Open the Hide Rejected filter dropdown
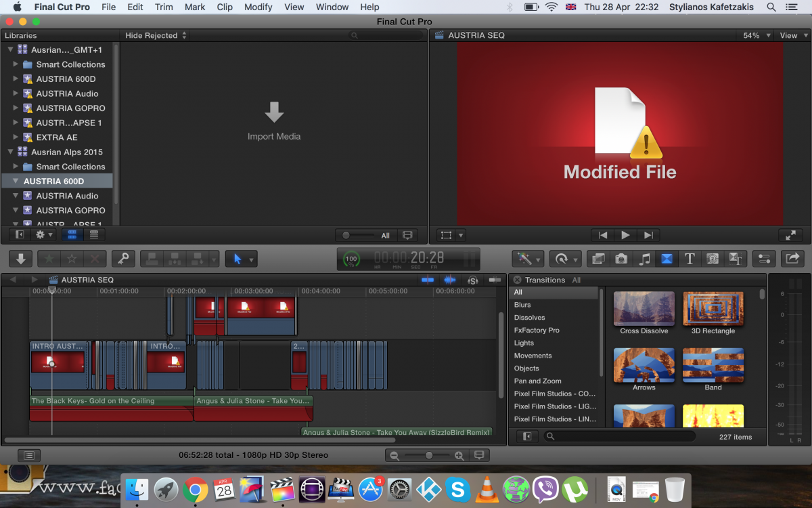Image resolution: width=812 pixels, height=508 pixels. tap(156, 35)
